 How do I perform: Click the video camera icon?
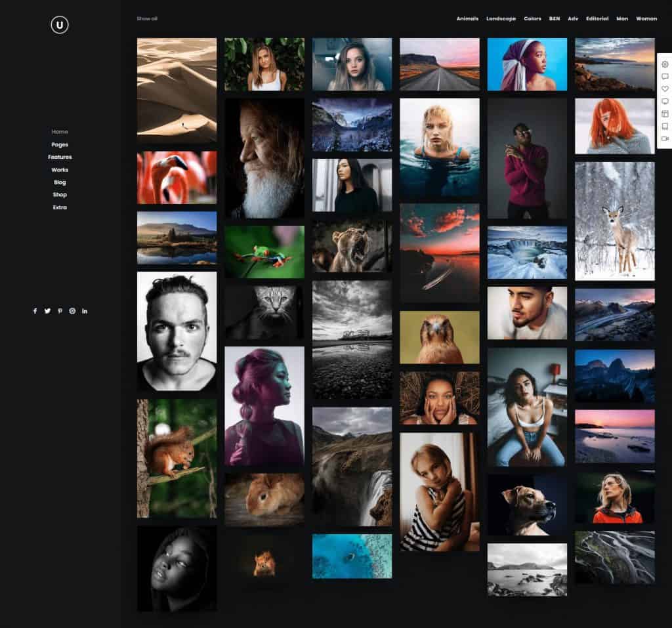(665, 139)
